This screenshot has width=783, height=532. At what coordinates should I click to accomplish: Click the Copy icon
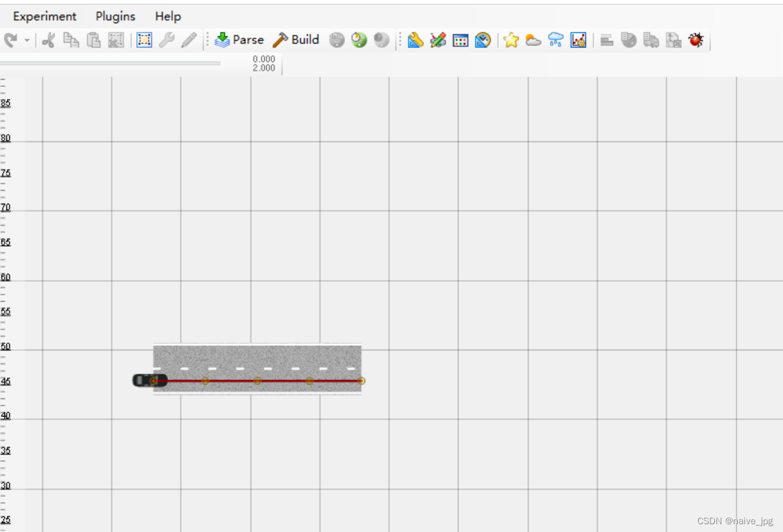(x=71, y=40)
